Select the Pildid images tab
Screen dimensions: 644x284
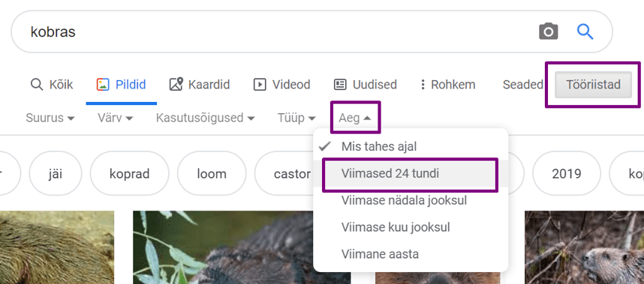pyautogui.click(x=121, y=85)
